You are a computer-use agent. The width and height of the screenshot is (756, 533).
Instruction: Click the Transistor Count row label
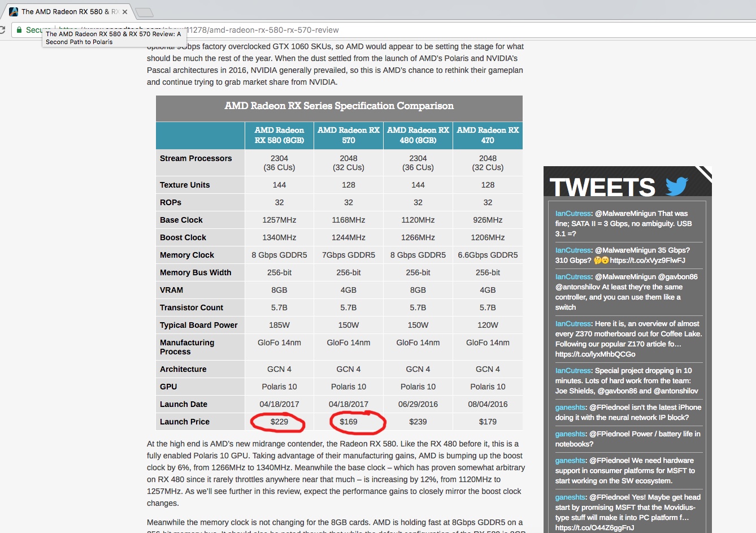click(192, 307)
